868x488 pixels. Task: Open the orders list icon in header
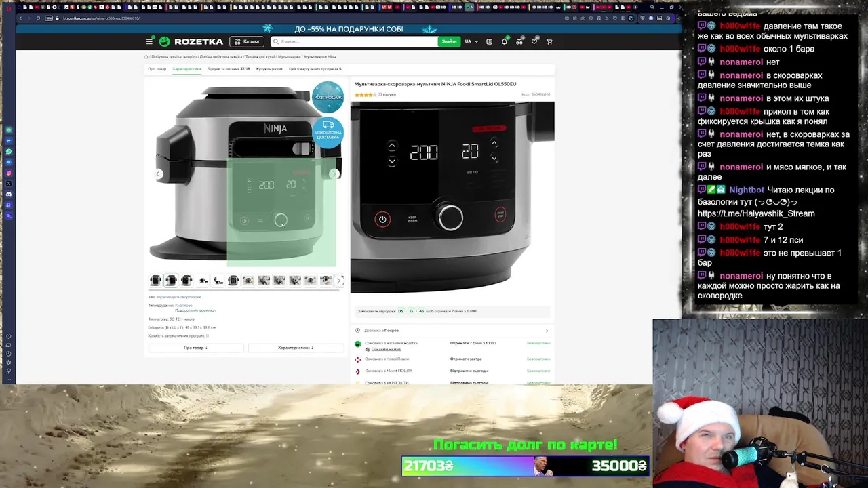coord(489,41)
